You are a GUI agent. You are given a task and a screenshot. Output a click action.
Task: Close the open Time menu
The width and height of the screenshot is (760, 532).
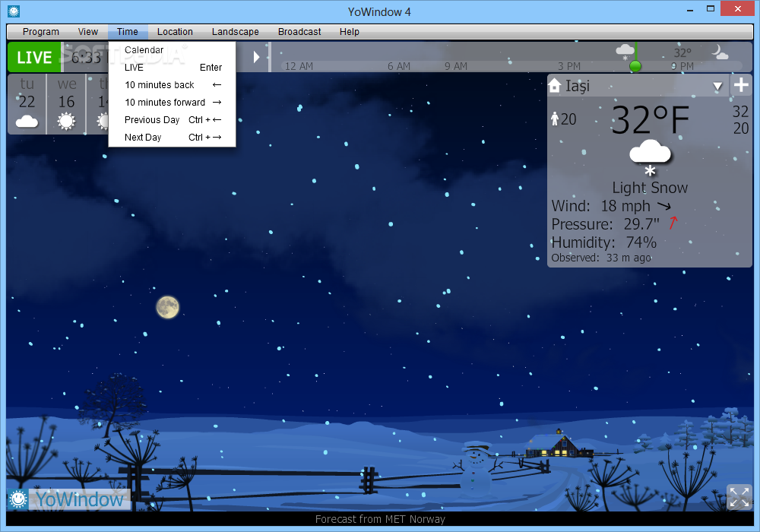pyautogui.click(x=128, y=31)
